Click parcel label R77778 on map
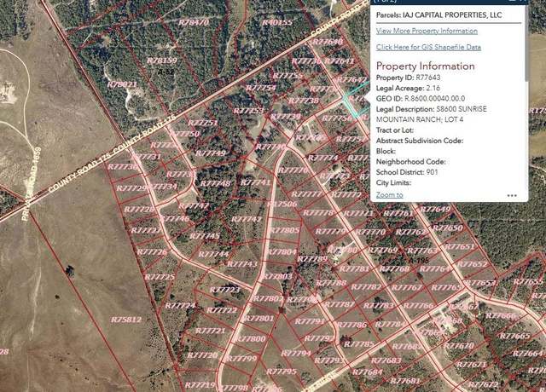 [318, 212]
